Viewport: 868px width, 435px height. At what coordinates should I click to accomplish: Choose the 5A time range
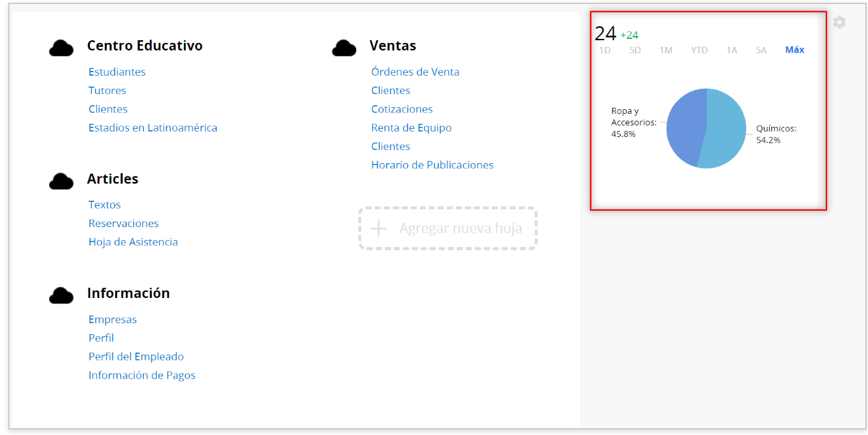coord(761,50)
